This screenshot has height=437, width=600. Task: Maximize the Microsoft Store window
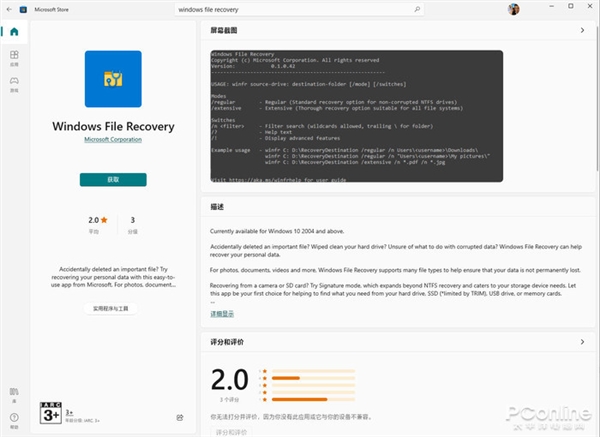click(x=571, y=6)
